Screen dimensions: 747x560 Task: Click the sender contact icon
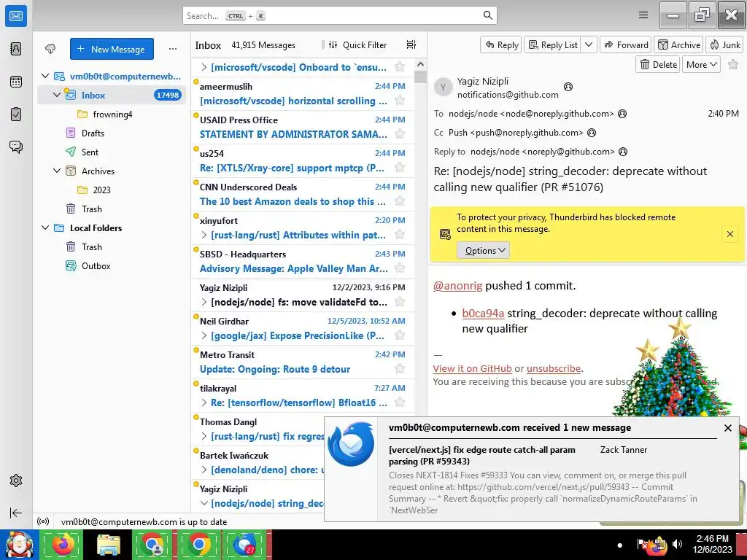point(568,87)
